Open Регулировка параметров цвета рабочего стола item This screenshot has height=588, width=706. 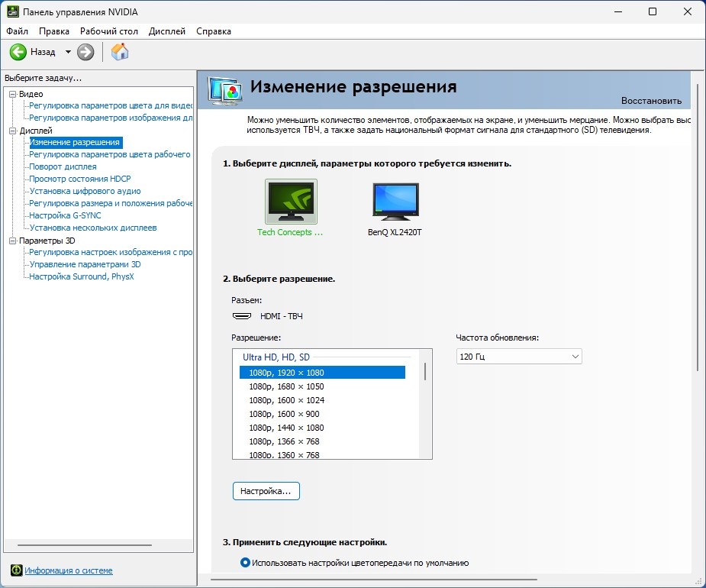pos(110,154)
